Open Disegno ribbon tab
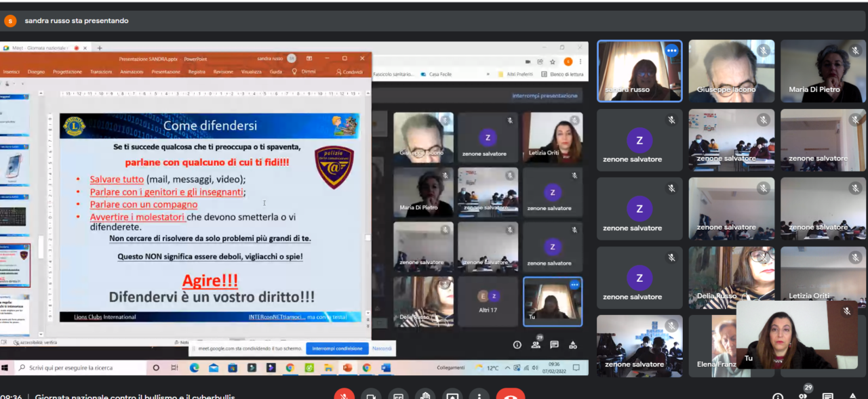The image size is (868, 399). coord(36,72)
